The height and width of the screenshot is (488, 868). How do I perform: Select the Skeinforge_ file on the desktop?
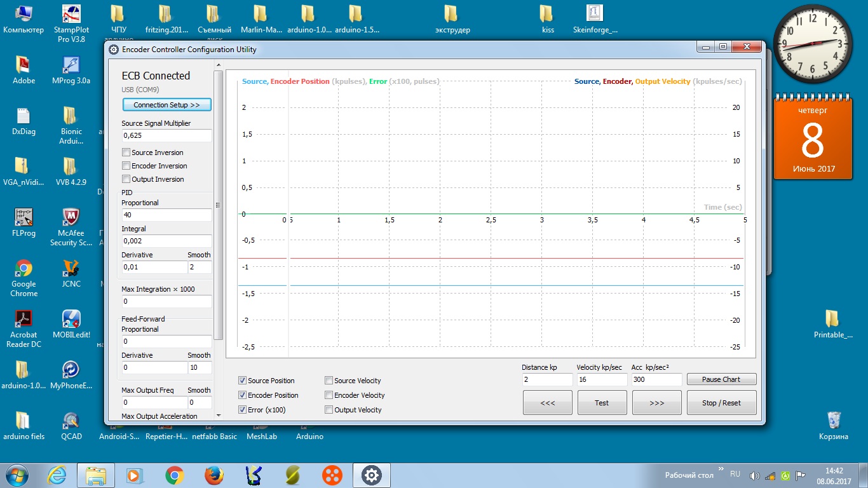tap(595, 19)
